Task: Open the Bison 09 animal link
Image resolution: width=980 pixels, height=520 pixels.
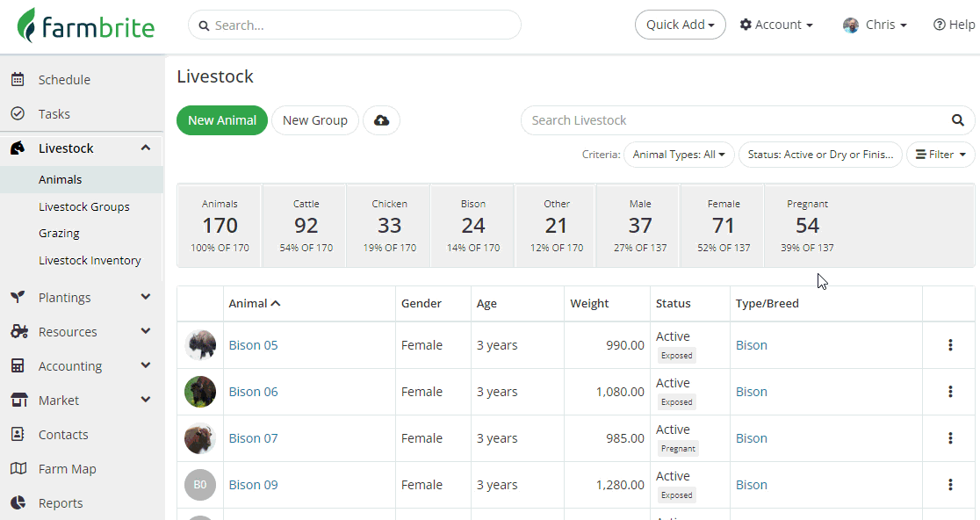Action: (253, 484)
